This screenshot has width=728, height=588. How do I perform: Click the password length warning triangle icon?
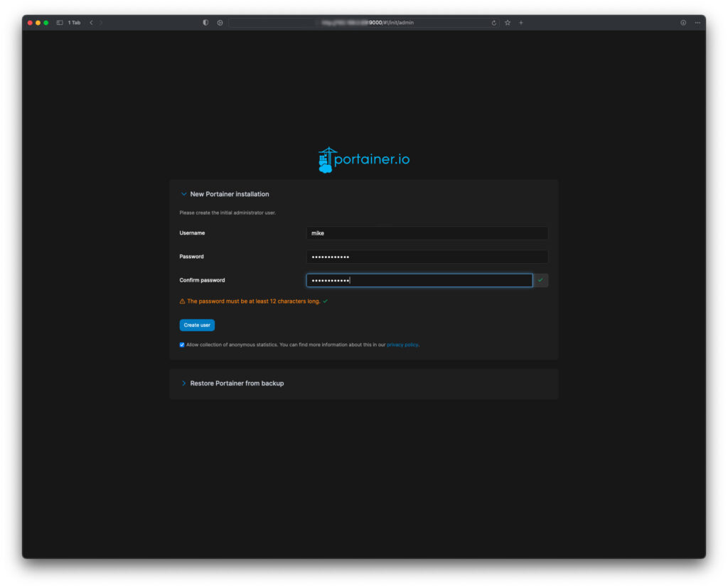click(x=183, y=301)
